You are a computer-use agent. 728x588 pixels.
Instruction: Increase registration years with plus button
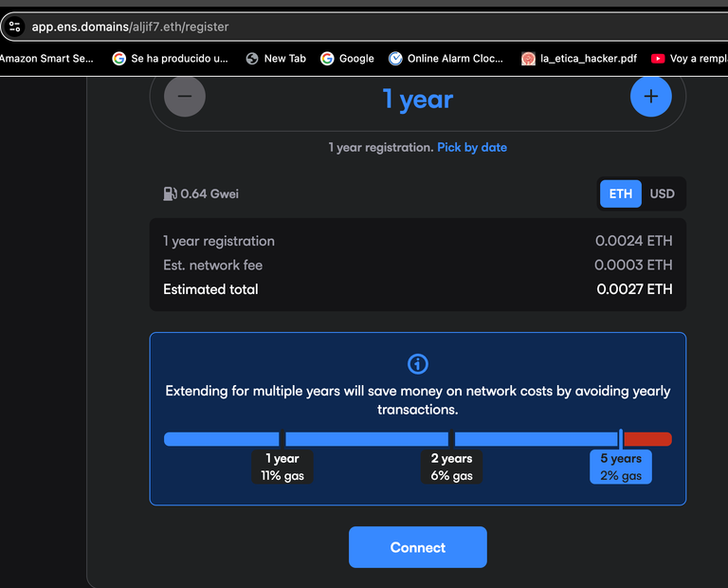coord(651,96)
